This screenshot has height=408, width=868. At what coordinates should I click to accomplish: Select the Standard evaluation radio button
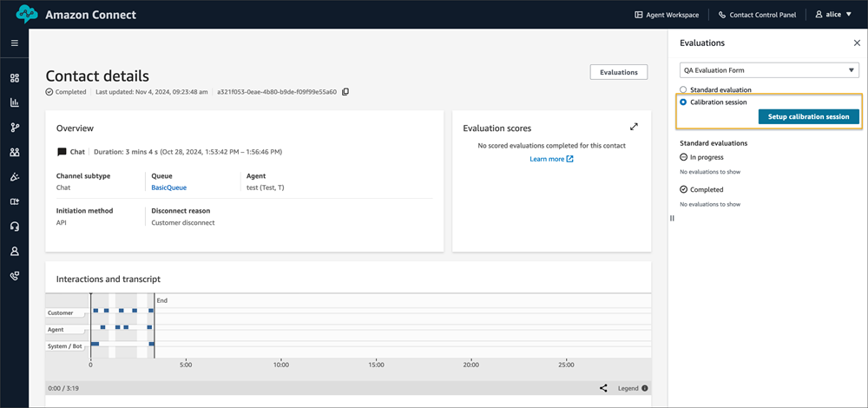tap(684, 89)
